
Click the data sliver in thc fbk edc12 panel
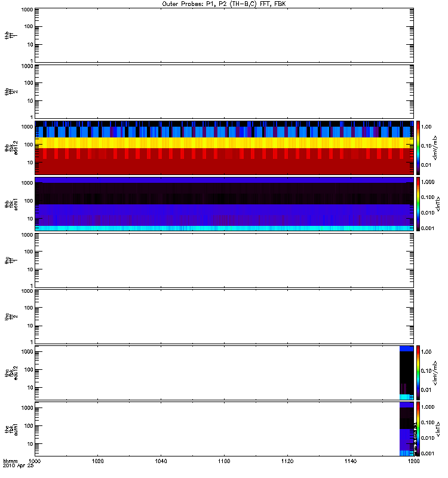point(407,373)
